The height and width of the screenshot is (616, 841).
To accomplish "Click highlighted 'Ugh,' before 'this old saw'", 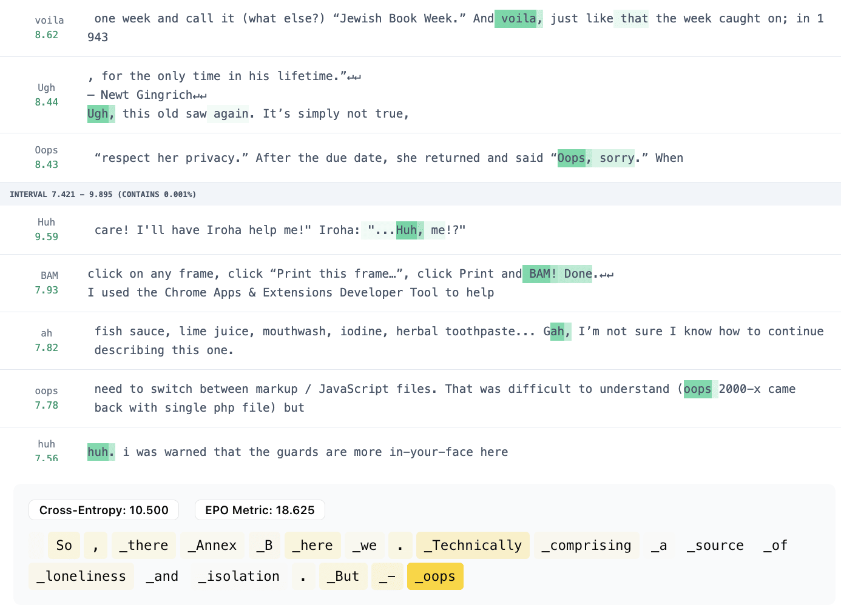I will (100, 114).
